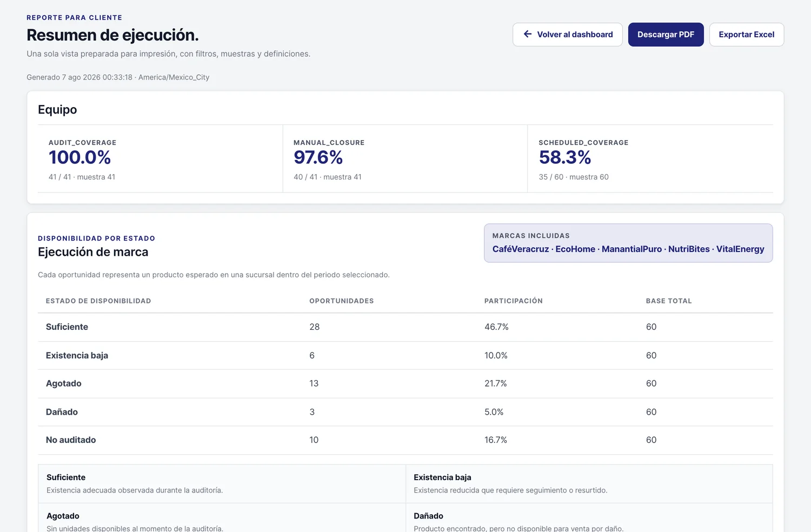Click the Agotado definition heading below the table
Screen dimensions: 811x532
[x=63, y=516]
